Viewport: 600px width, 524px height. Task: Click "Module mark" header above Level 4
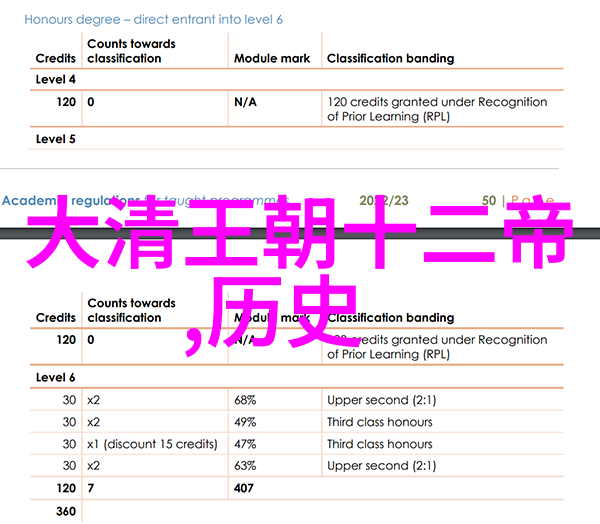point(272,58)
